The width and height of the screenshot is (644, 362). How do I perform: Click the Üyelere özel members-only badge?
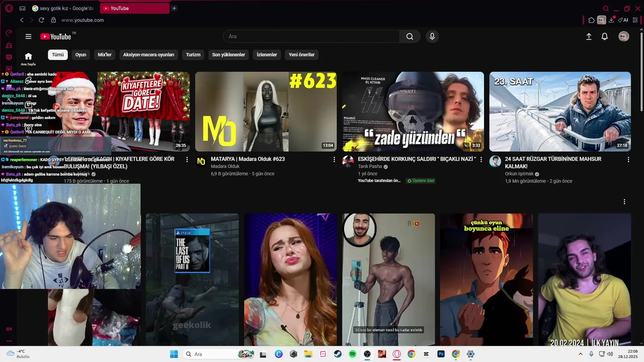click(421, 180)
